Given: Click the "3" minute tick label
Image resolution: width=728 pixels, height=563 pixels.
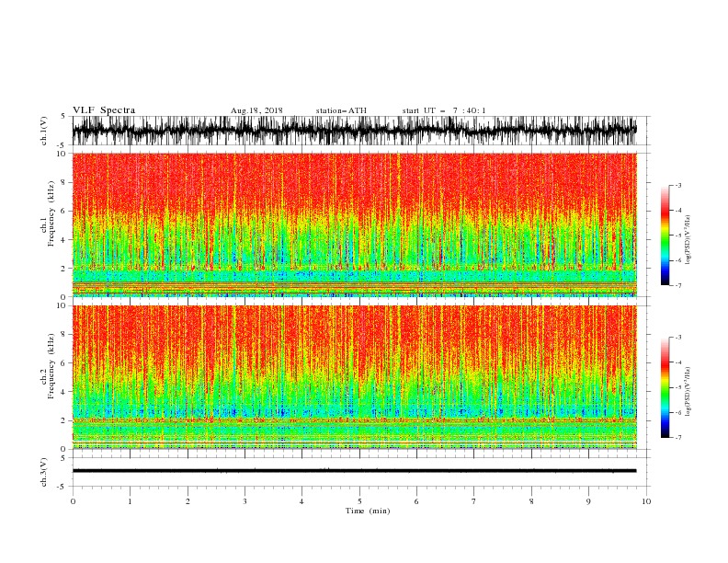Looking at the screenshot, I should [x=245, y=501].
